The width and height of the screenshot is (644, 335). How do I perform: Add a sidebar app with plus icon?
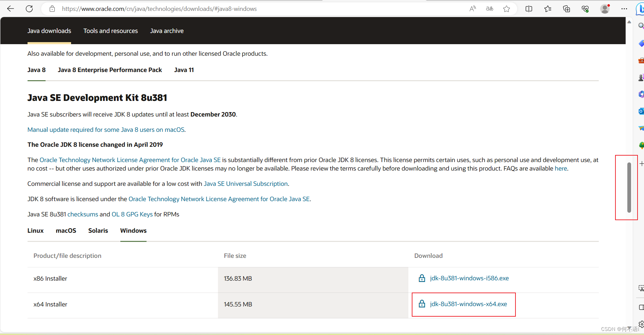[641, 164]
